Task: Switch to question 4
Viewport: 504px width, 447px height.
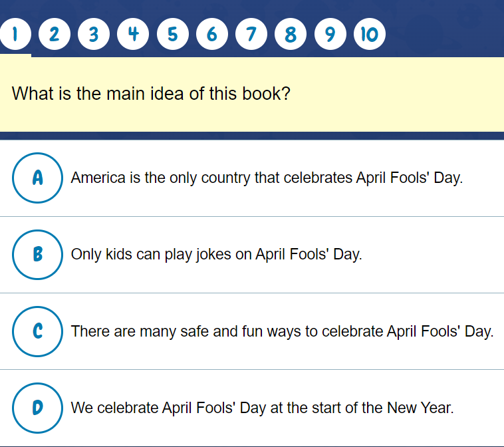Action: click(133, 34)
